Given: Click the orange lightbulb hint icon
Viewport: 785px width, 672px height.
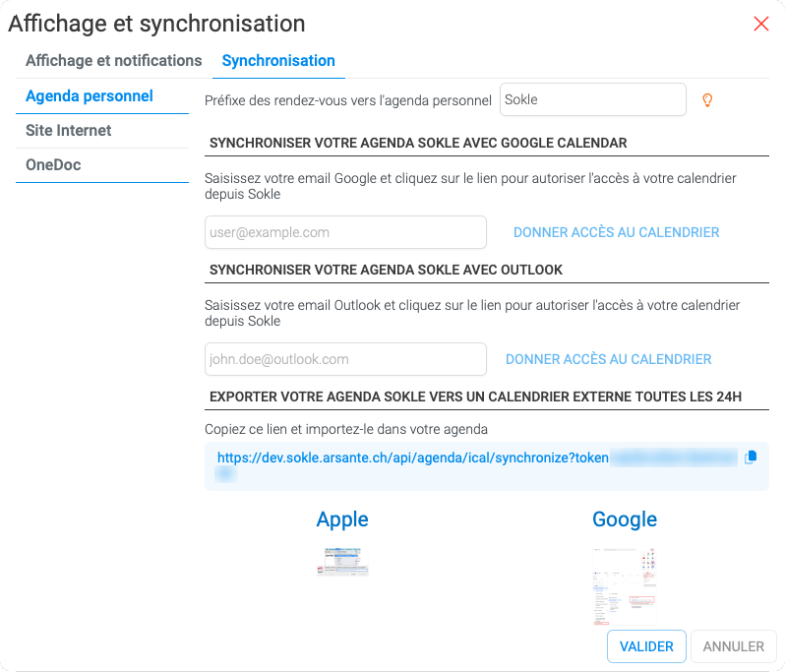Looking at the screenshot, I should pos(707,100).
